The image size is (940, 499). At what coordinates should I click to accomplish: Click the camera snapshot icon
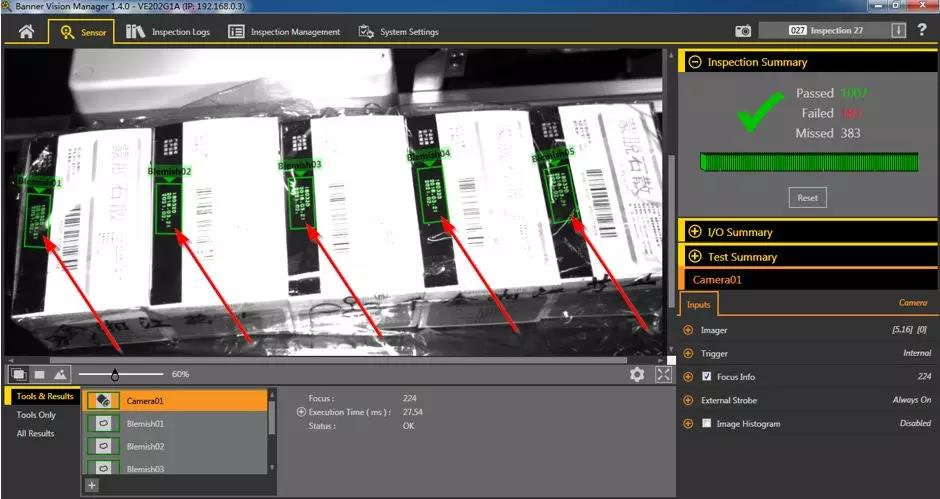click(x=743, y=31)
